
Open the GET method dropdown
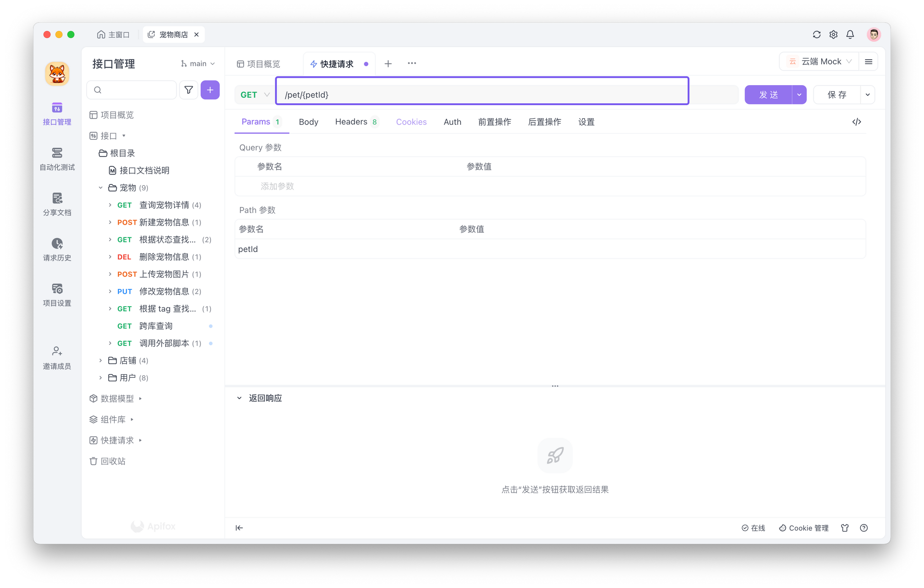click(254, 95)
